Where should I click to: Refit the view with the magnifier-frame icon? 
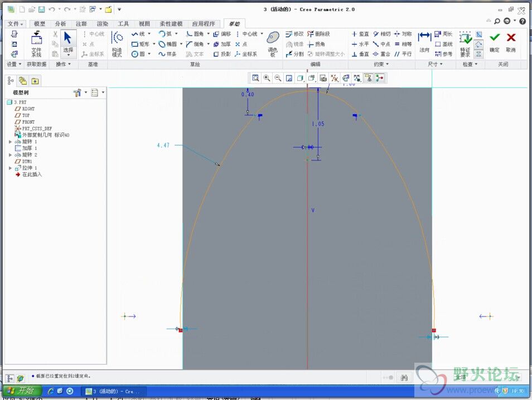[255, 79]
